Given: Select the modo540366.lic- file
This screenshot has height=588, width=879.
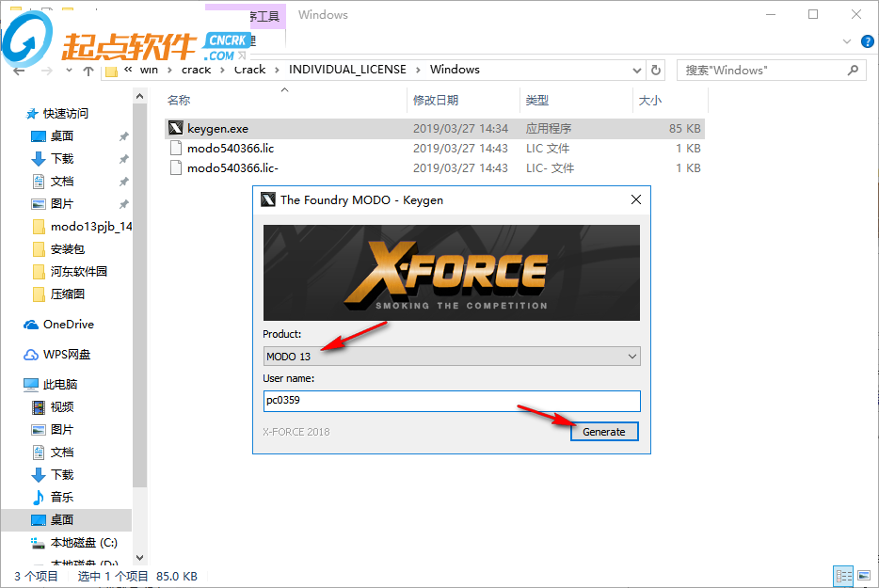Looking at the screenshot, I should click(x=435, y=167).
